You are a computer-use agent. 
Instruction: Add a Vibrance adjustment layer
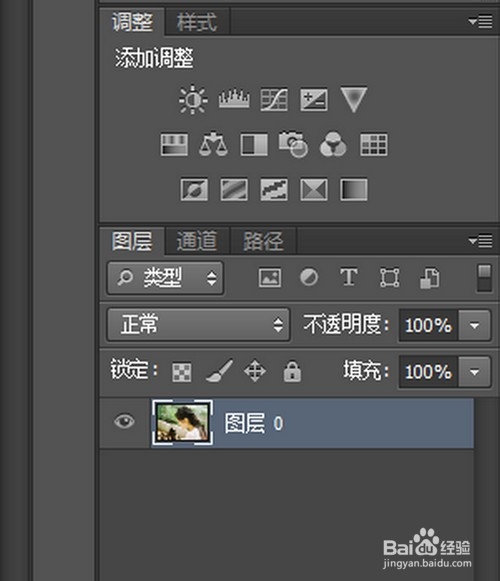(x=354, y=99)
